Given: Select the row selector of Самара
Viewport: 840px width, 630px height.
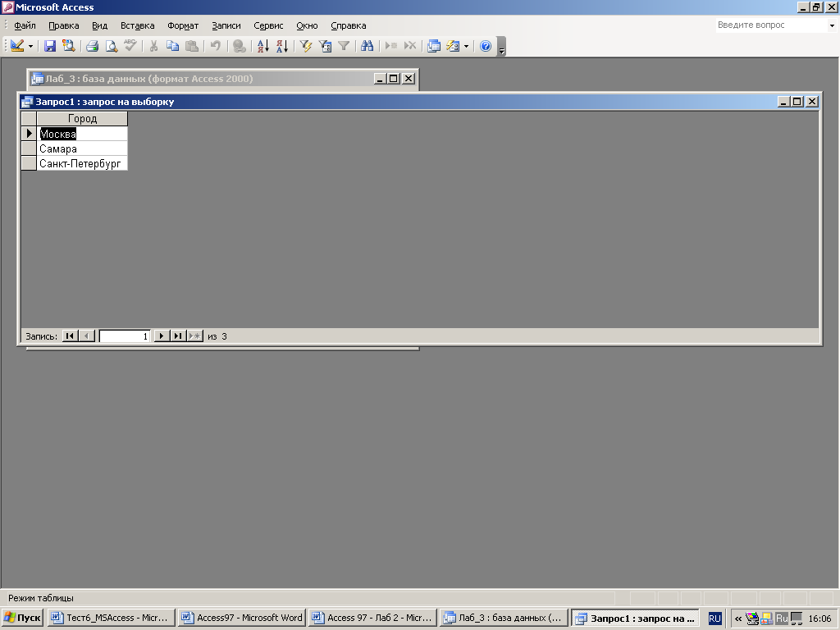Looking at the screenshot, I should pos(29,148).
